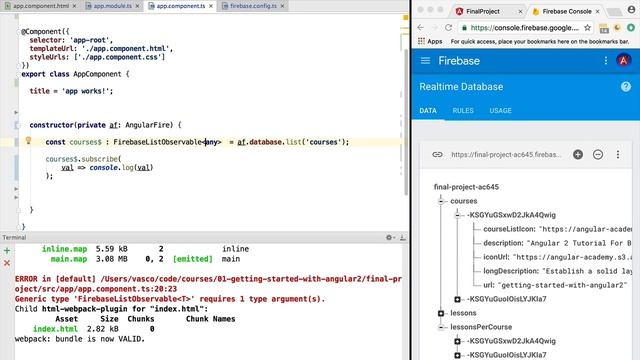The height and width of the screenshot is (360, 640).
Task: Click the database URL final-project-ac645
Action: [506, 154]
